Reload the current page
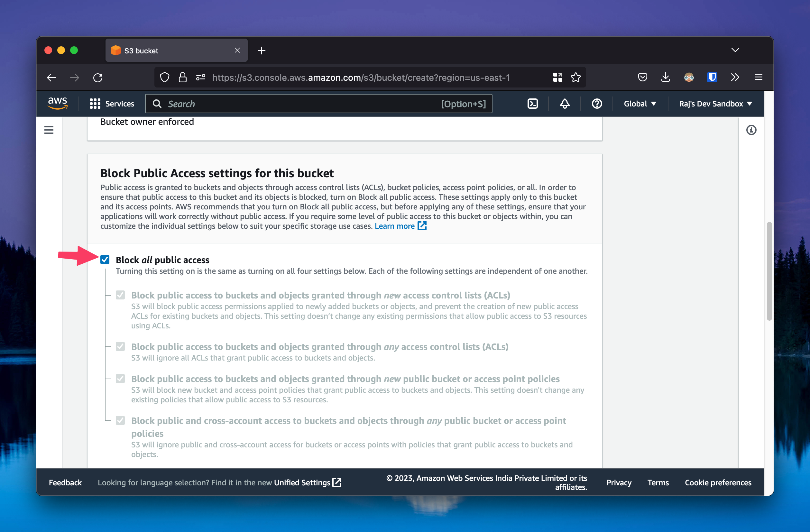The width and height of the screenshot is (810, 532). pos(98,78)
